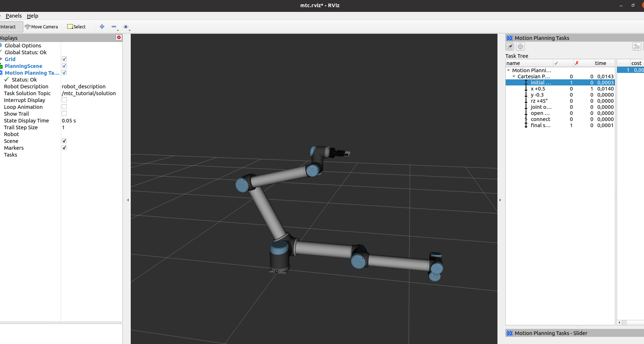
Task: Select the 'rz +45°' stage row
Action: [560, 101]
